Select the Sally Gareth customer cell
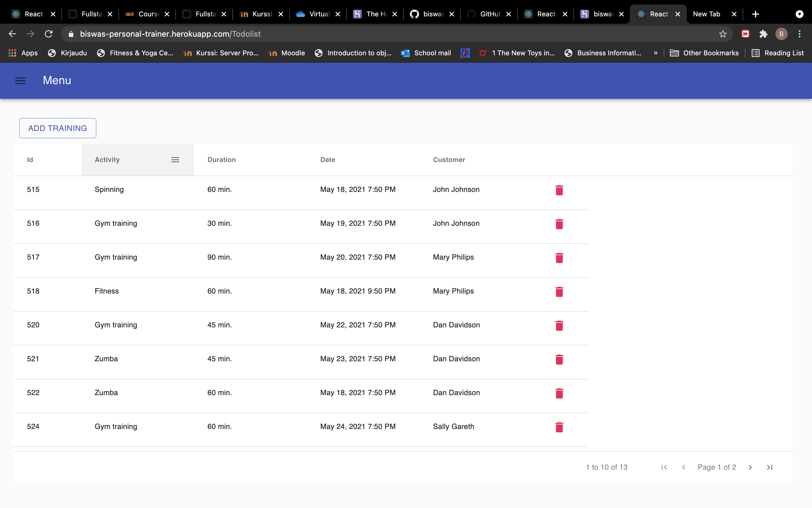 click(x=453, y=426)
